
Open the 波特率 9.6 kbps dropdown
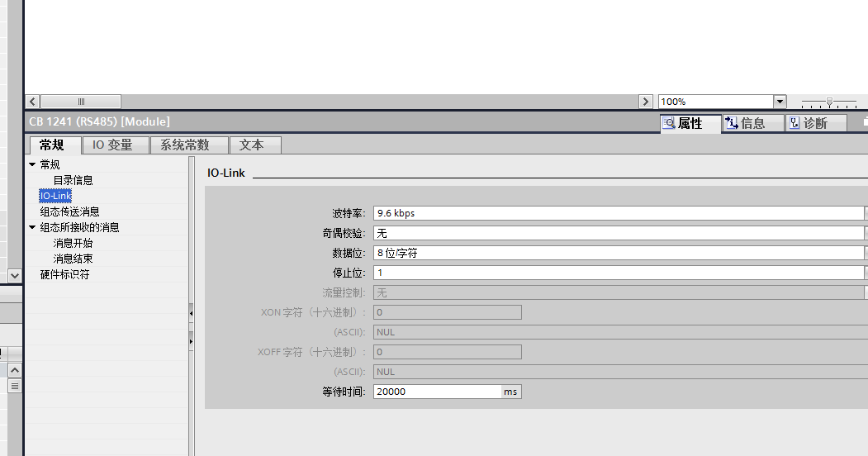[865, 213]
